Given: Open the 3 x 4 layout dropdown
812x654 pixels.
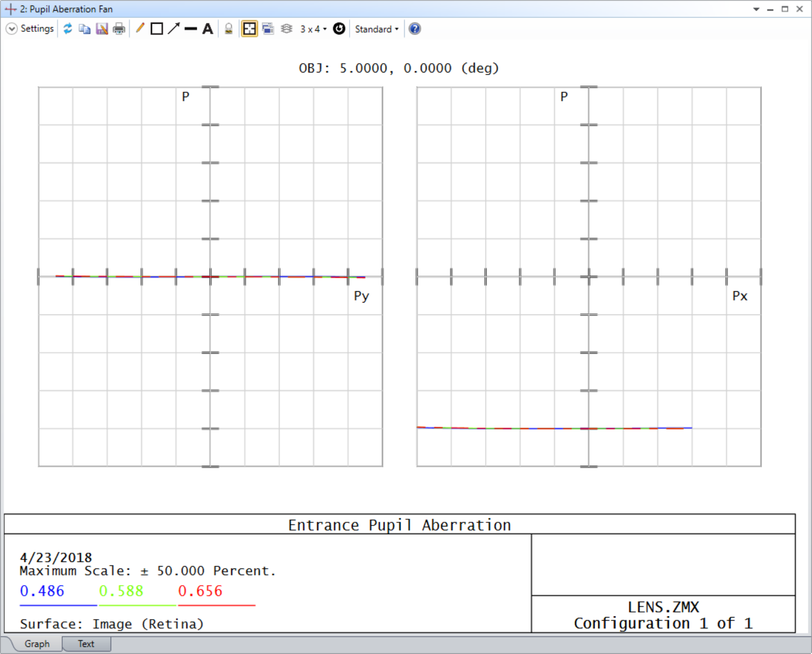Looking at the screenshot, I should click(x=314, y=29).
